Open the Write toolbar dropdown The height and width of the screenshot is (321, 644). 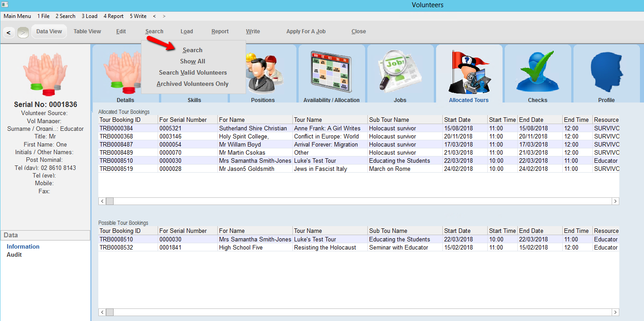click(253, 31)
